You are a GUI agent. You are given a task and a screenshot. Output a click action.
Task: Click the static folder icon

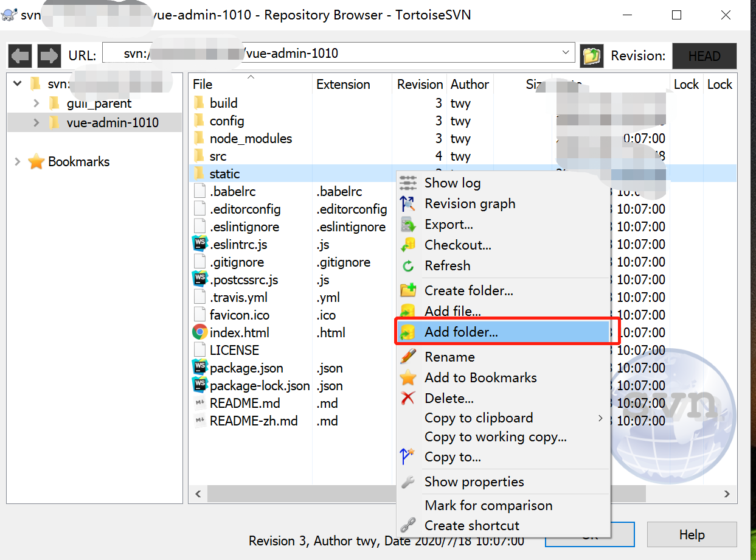(199, 173)
